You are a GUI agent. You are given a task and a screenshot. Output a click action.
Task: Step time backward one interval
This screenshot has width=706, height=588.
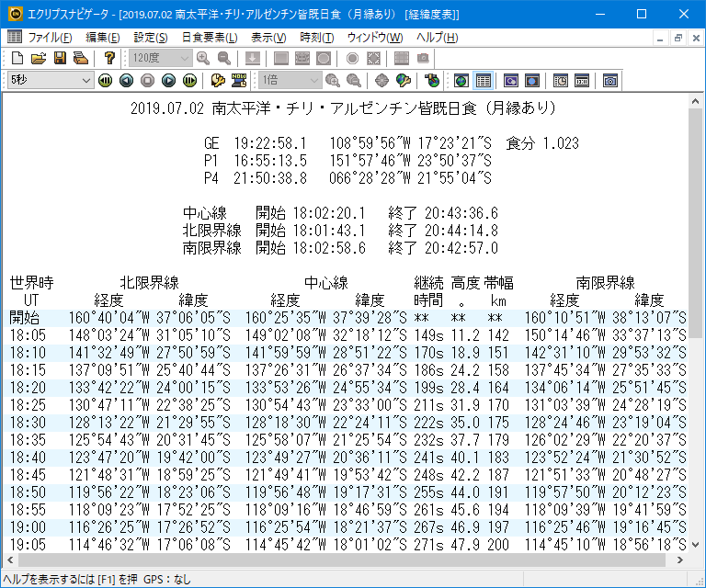[126, 81]
